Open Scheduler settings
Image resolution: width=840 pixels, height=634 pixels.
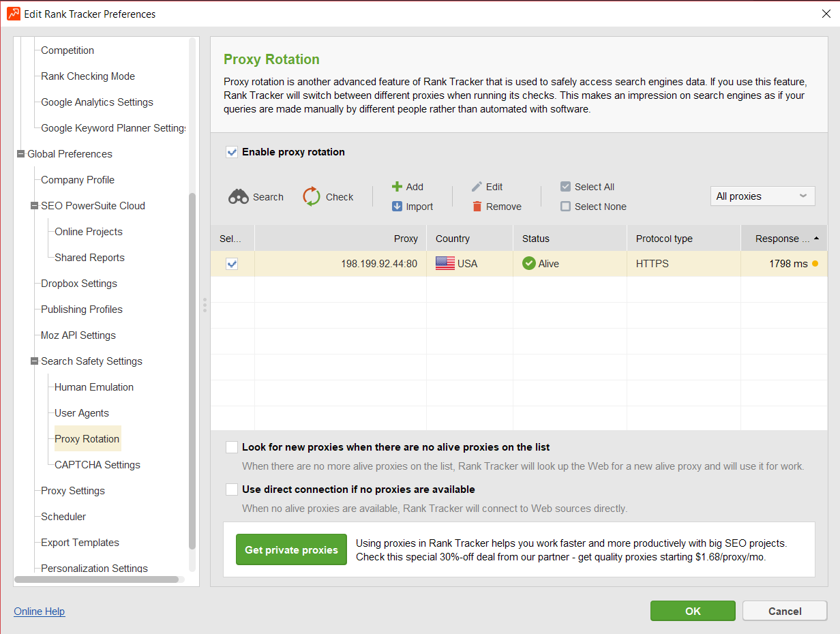click(63, 517)
